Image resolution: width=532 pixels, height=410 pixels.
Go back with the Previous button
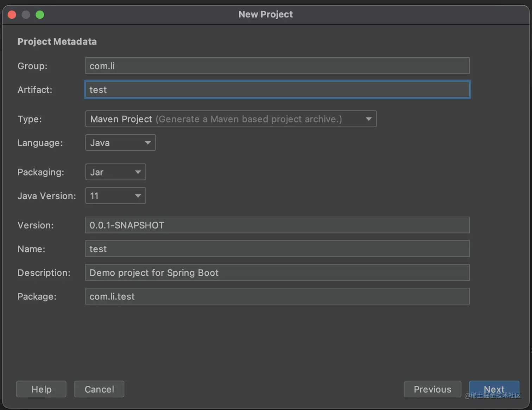pyautogui.click(x=432, y=389)
